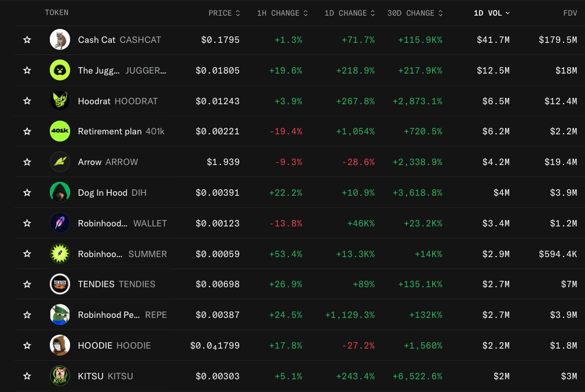Click the +6,522.6% 30D change value
Image resolution: width=585 pixels, height=392 pixels.
tap(417, 376)
